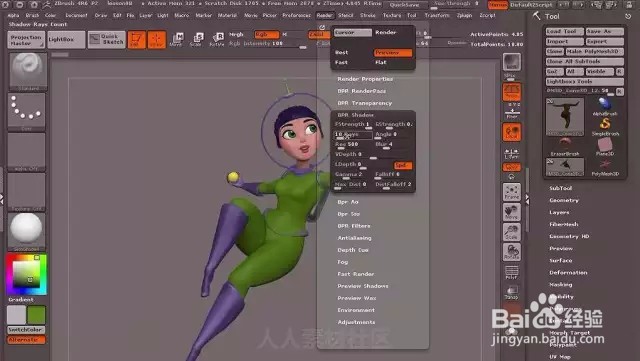Click the SwitchColor button
The height and width of the screenshot is (361, 640).
[27, 330]
